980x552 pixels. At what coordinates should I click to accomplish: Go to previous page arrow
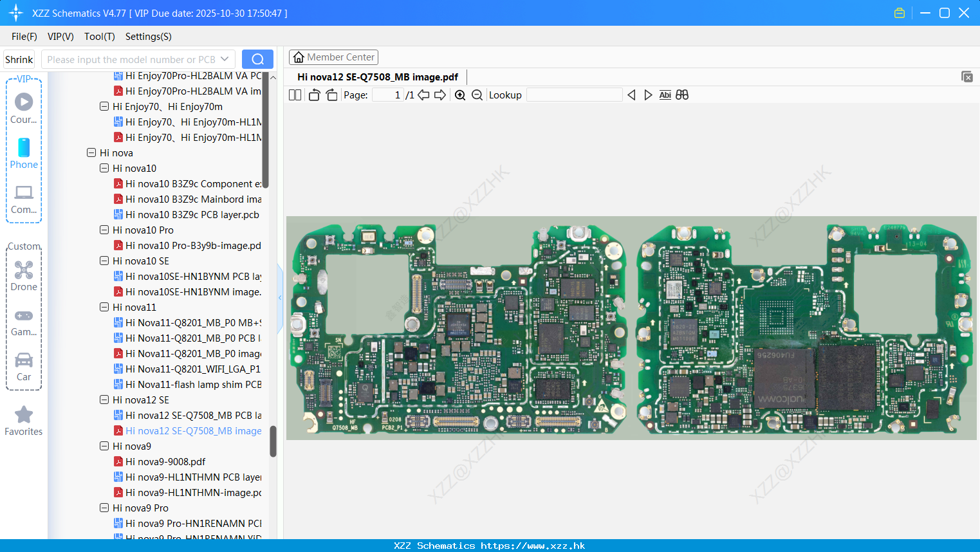(x=423, y=95)
